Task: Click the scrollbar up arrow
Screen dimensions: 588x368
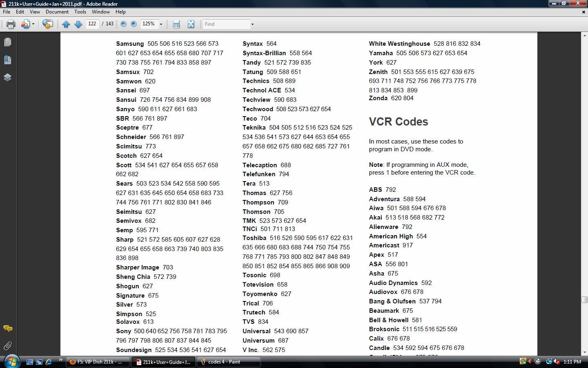Action: point(584,36)
